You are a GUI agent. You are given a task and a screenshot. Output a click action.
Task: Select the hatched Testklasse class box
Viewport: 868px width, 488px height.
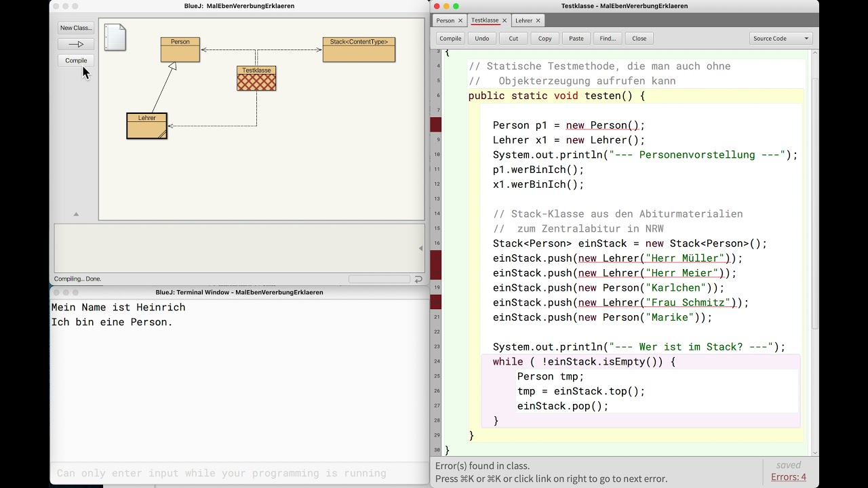[256, 78]
